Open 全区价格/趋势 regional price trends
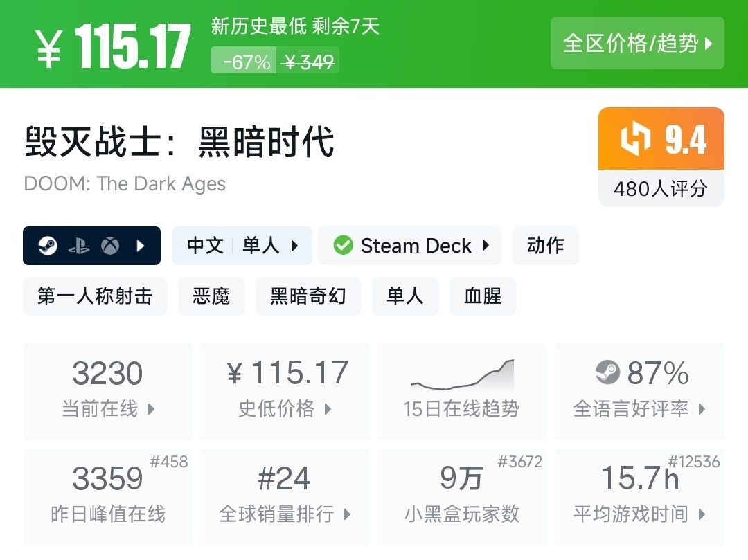 [x=637, y=44]
